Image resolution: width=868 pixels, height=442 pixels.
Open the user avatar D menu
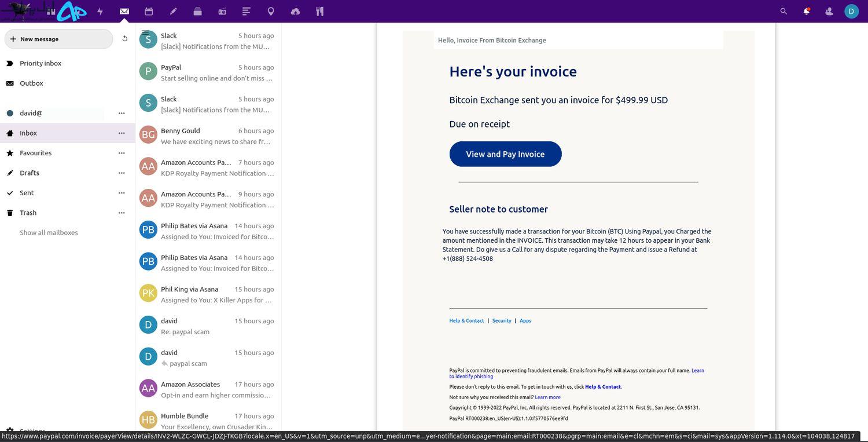851,11
